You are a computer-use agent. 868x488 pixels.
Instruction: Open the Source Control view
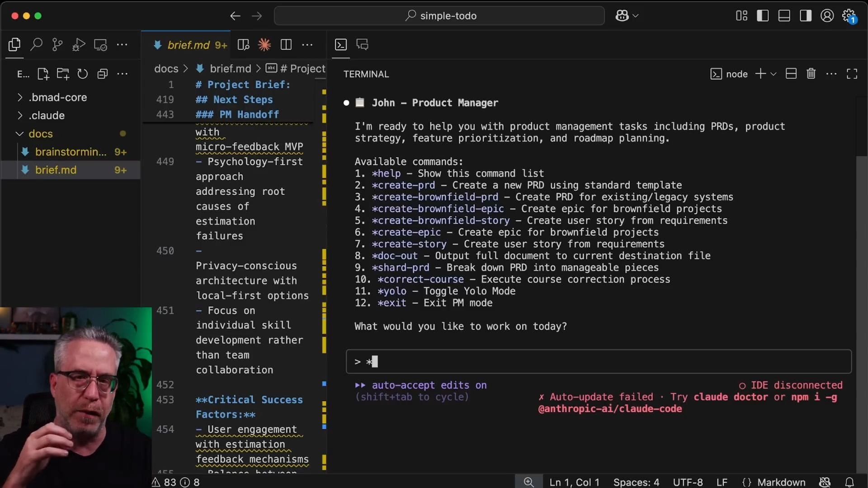57,44
